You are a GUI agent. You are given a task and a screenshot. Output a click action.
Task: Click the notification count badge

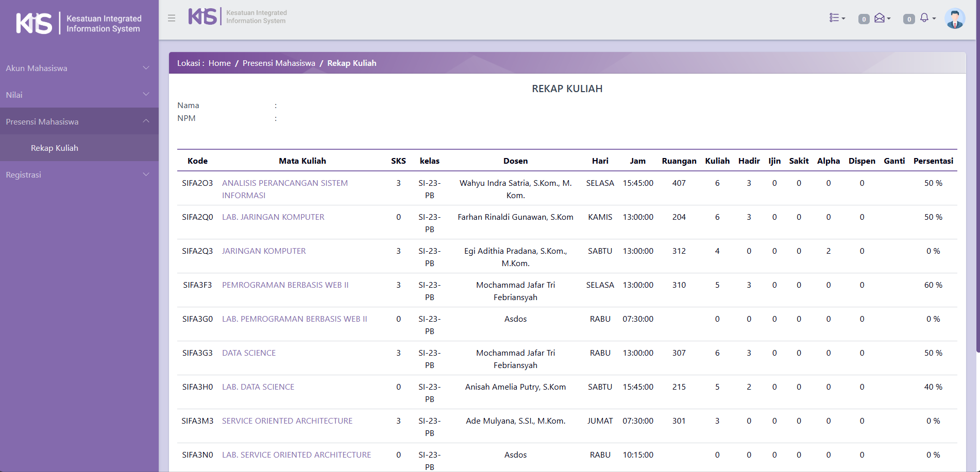point(909,19)
